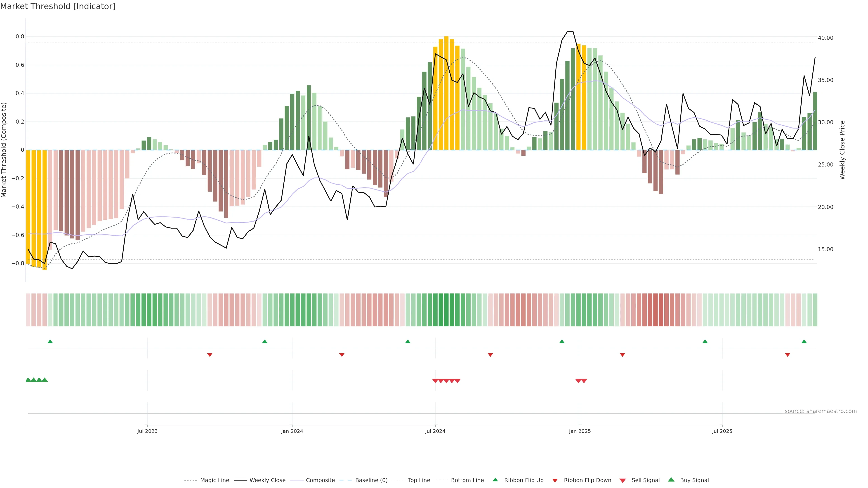The width and height of the screenshot is (868, 488).
Task: Click the Buy Signal legend triangle icon
Action: 671,480
